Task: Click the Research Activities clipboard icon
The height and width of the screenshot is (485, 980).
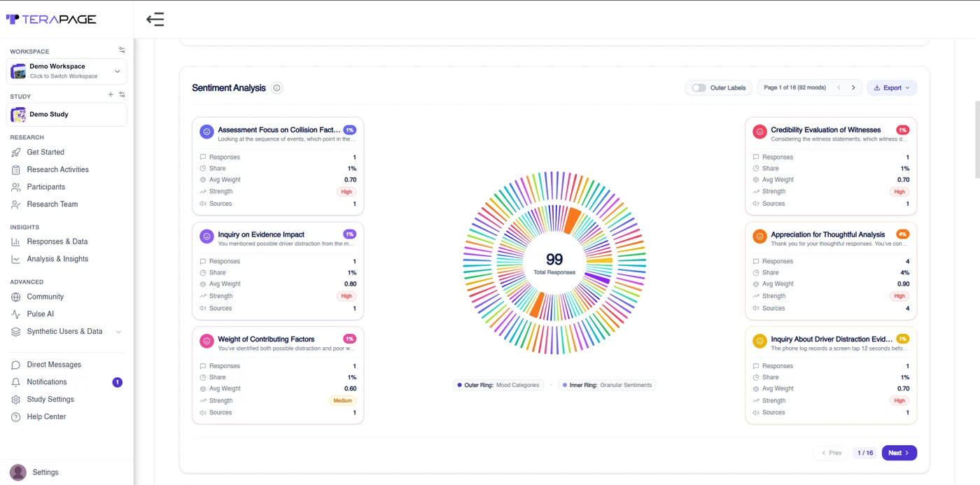Action: 15,169
